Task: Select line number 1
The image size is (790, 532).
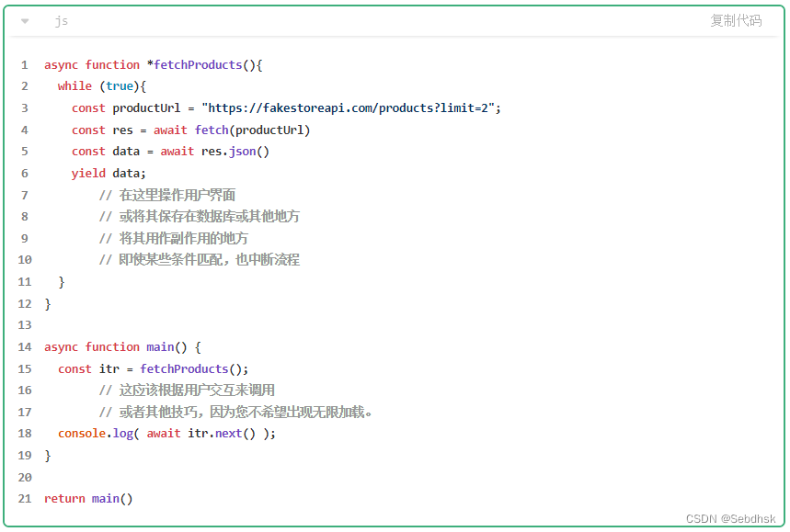Action: click(24, 64)
